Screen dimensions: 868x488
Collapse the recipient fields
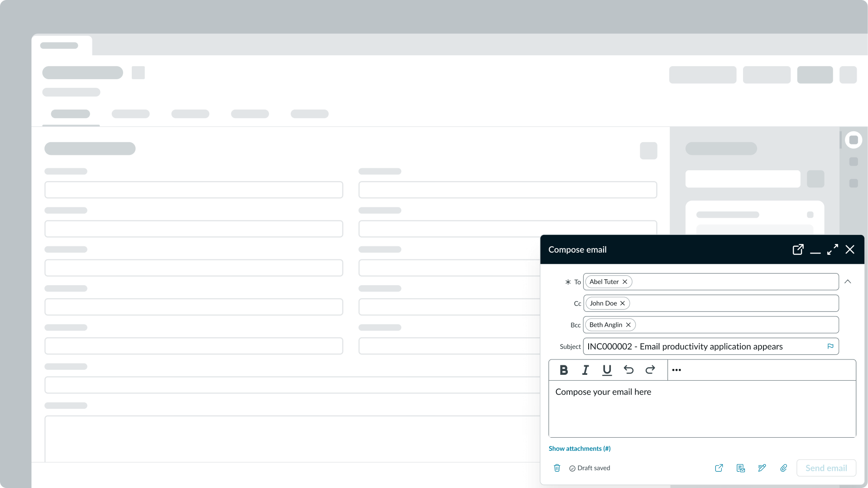pyautogui.click(x=848, y=282)
